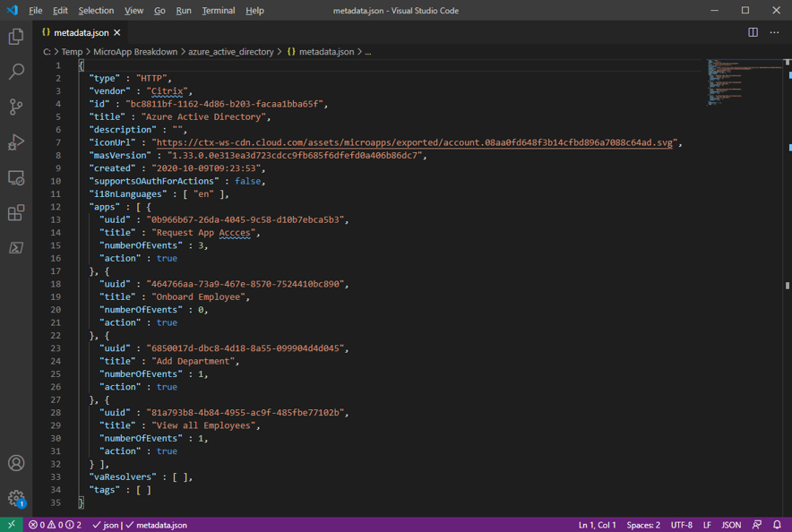Click the "i18nLanguages" key
The image size is (792, 532).
click(128, 194)
